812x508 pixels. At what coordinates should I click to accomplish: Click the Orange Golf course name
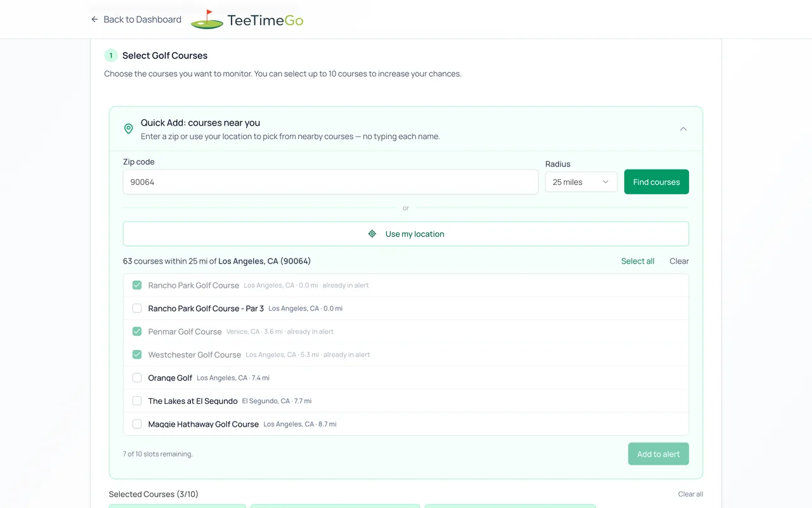point(170,378)
